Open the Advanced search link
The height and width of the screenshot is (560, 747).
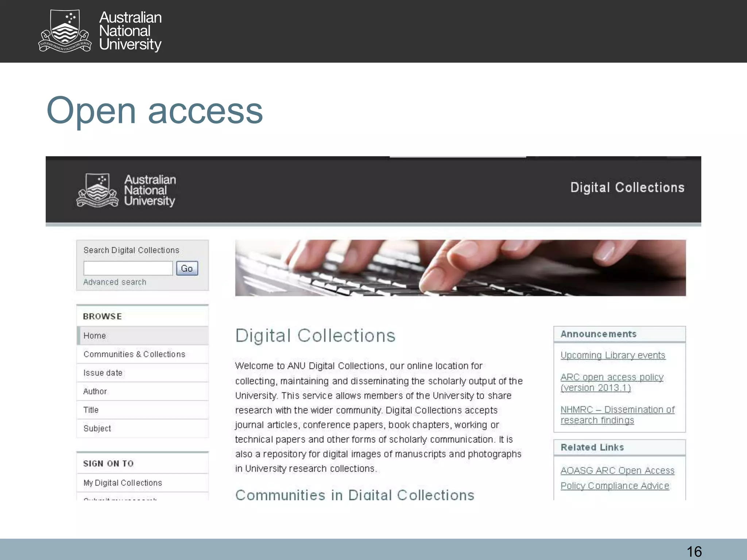[115, 282]
